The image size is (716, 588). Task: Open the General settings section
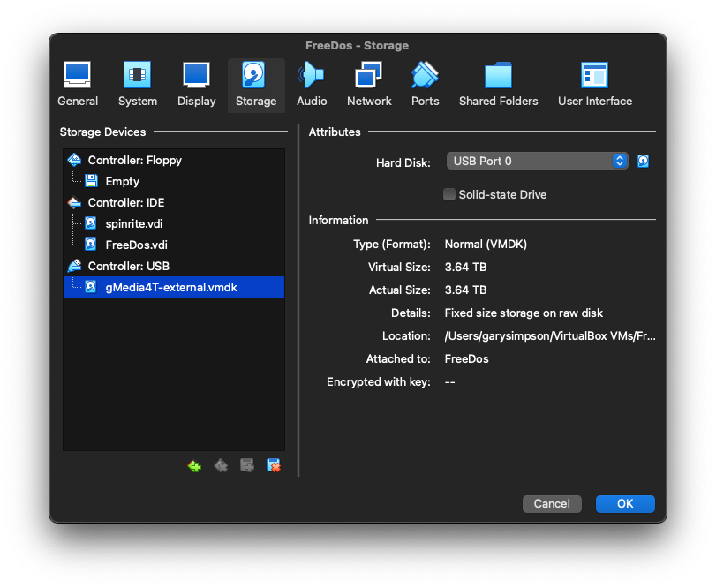(x=78, y=85)
